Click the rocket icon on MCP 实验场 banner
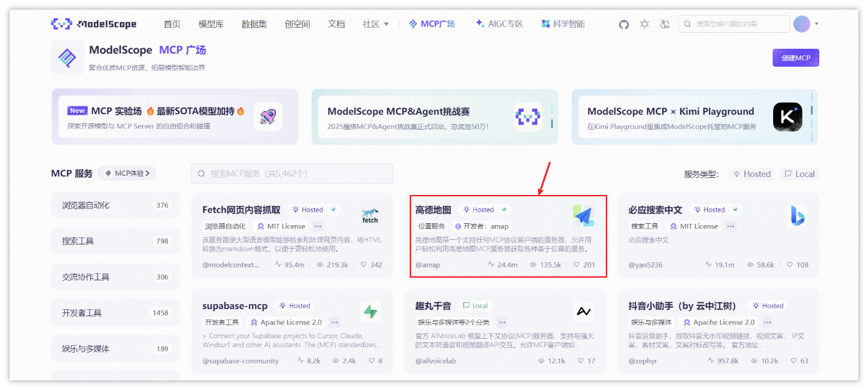Viewport: 868px width, 390px height. (268, 117)
